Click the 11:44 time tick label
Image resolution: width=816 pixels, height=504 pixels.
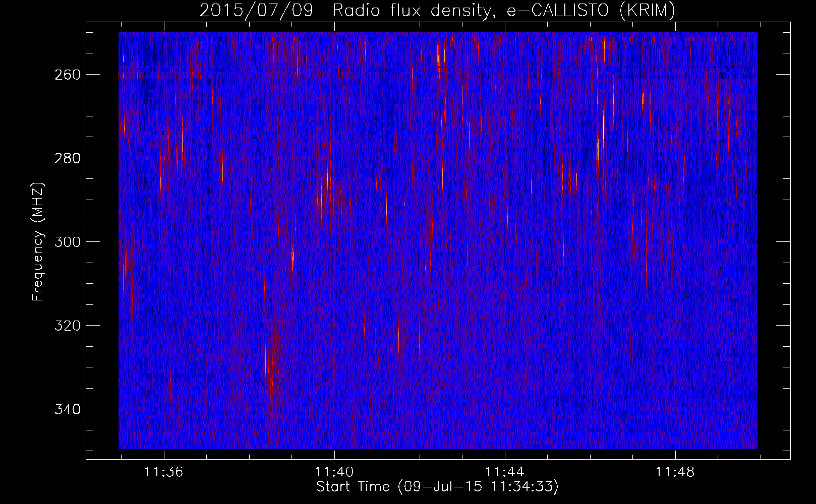504,472
